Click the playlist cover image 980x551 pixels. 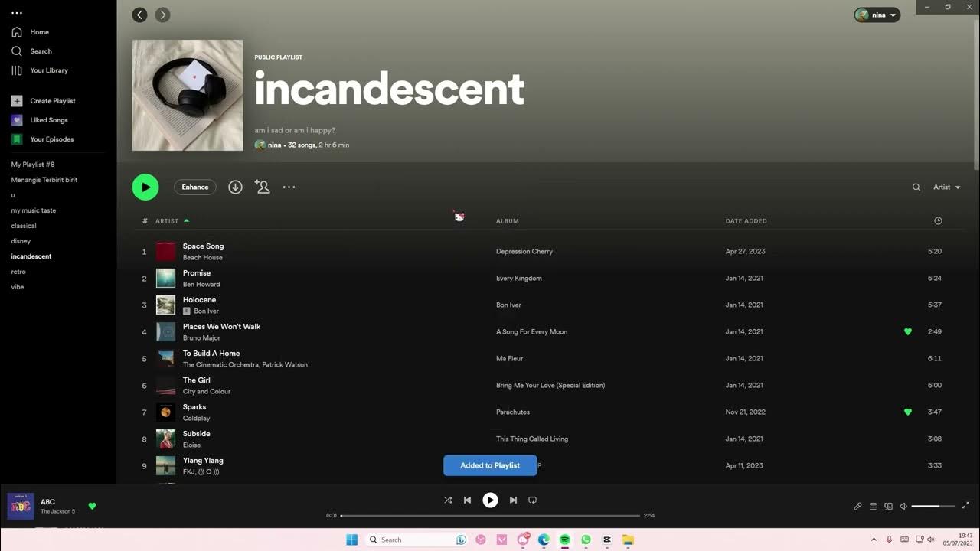[x=188, y=96]
